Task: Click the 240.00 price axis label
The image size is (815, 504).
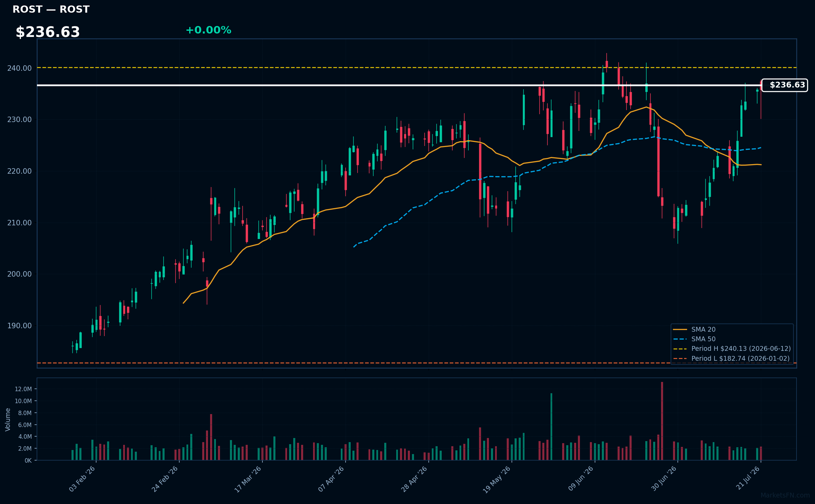Action: tap(20, 68)
